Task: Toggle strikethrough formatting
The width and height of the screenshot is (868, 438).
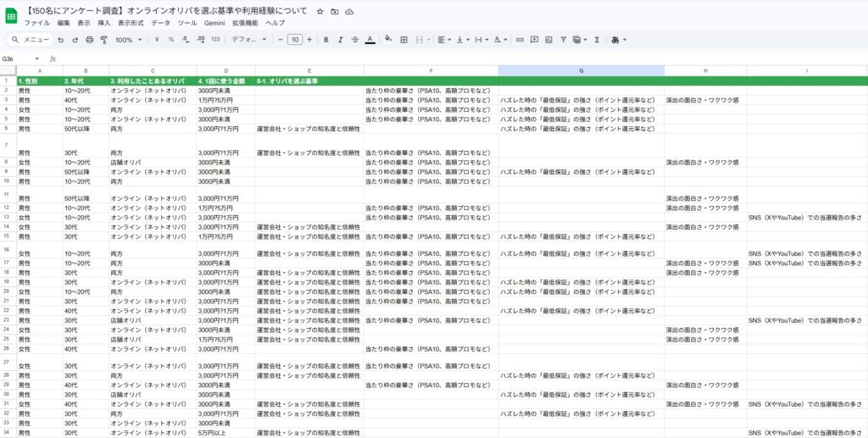Action: (355, 40)
